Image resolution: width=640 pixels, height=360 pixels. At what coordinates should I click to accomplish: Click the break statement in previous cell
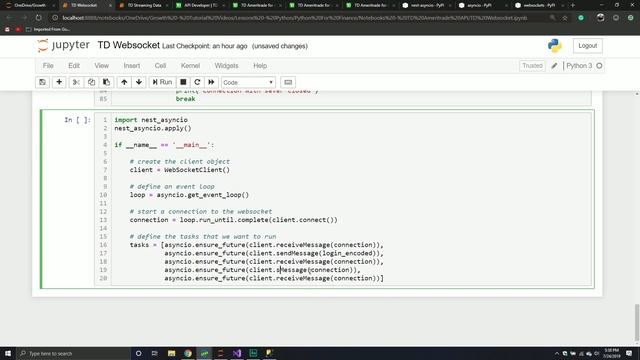tap(185, 99)
